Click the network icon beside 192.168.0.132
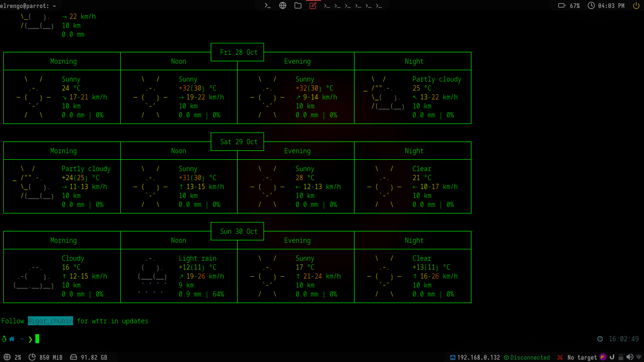 click(452, 357)
